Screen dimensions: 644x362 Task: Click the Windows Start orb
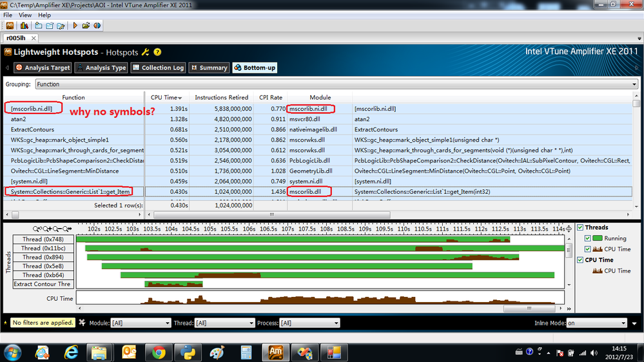coord(13,352)
